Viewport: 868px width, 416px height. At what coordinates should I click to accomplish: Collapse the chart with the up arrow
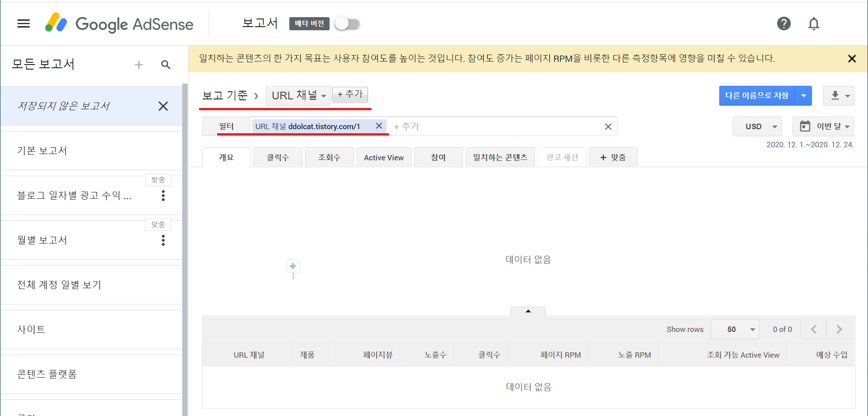[528, 311]
